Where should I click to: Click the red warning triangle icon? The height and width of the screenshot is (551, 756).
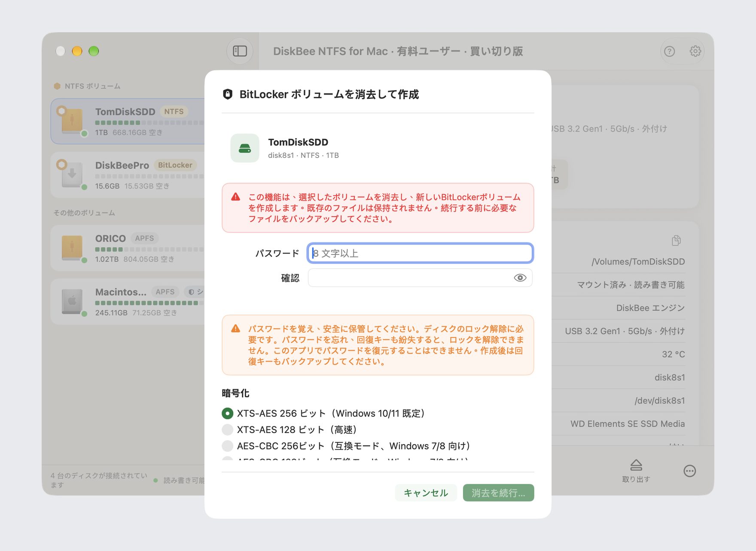point(235,197)
